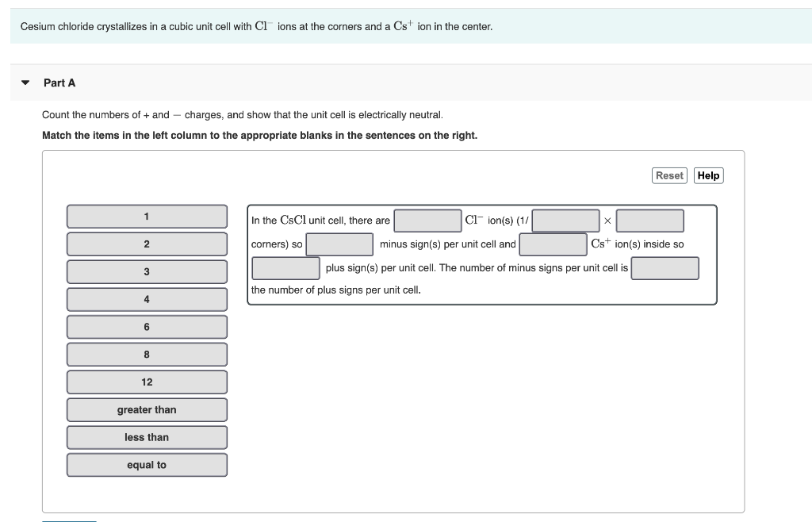The width and height of the screenshot is (812, 522).
Task: Click the first blank after '(1/'
Action: (x=566, y=220)
